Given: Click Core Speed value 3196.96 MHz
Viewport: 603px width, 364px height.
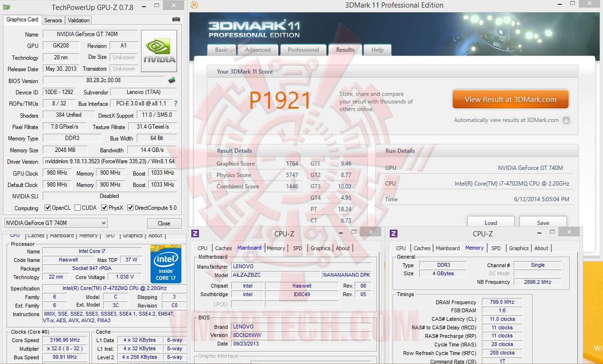Looking at the screenshot, I should tap(64, 340).
